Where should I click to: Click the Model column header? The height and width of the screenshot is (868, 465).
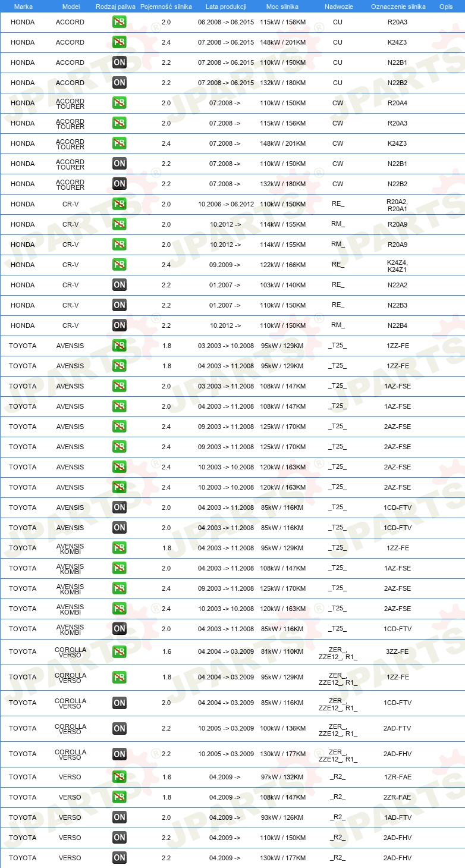(x=71, y=7)
